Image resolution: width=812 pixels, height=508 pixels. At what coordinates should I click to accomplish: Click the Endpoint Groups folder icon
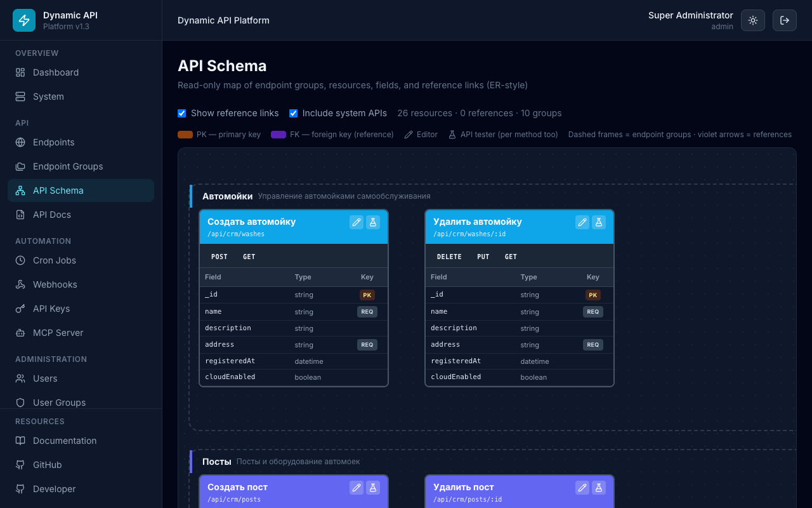20,166
